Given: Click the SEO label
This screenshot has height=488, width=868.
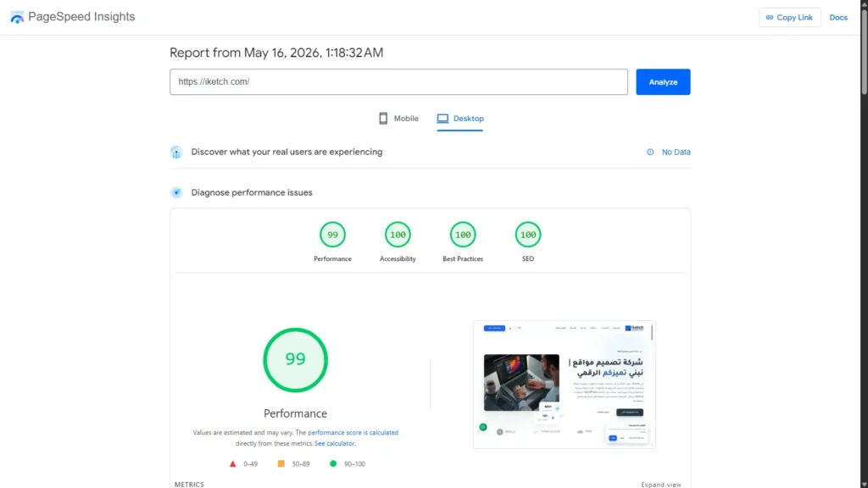Looking at the screenshot, I should 527,259.
